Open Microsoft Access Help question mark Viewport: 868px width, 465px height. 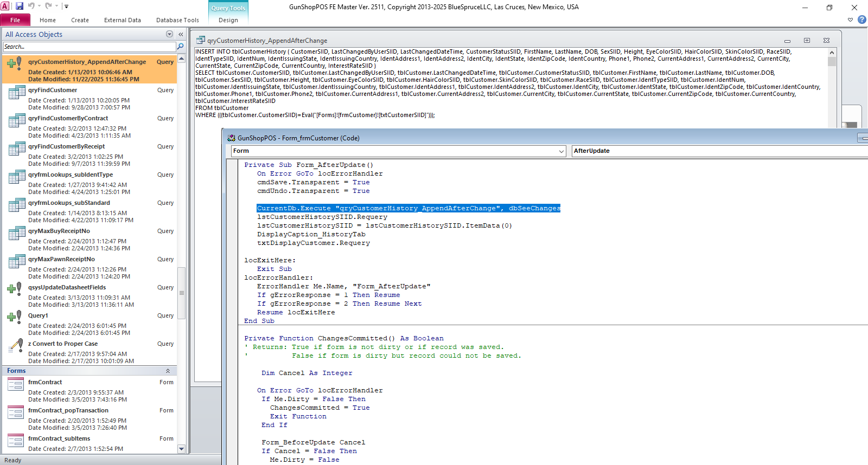861,20
